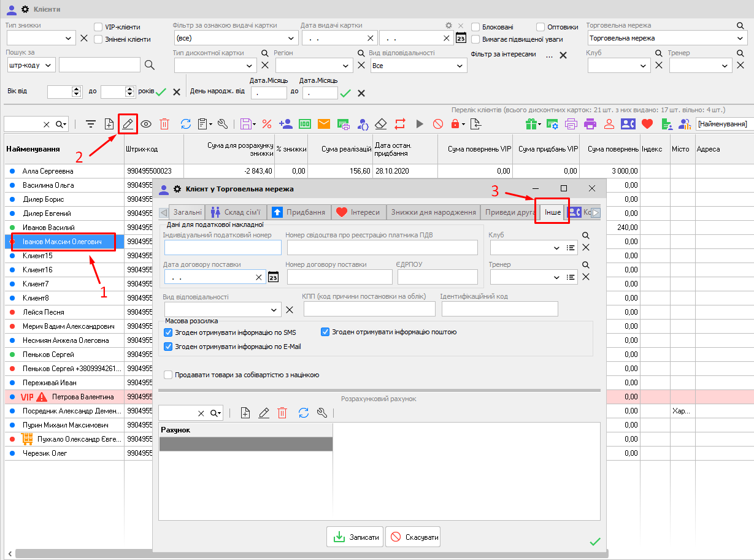Tick Продавати товари за собівартістю з націнкою
Viewport: 754px width, 560px height.
click(x=169, y=375)
